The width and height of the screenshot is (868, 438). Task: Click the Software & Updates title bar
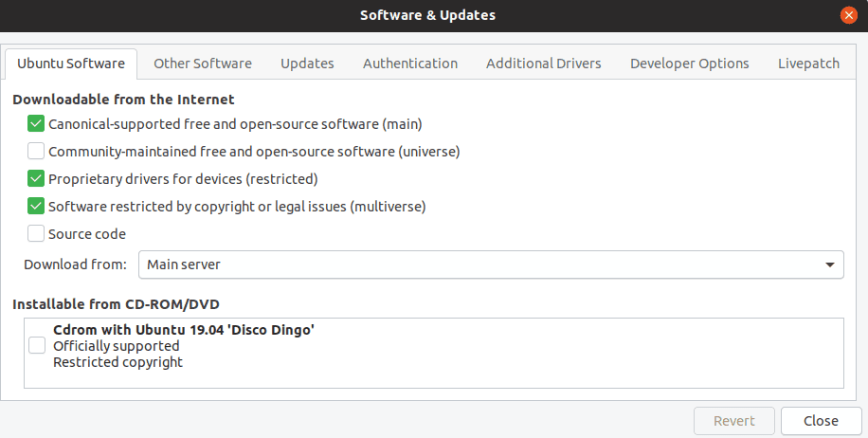[x=427, y=15]
